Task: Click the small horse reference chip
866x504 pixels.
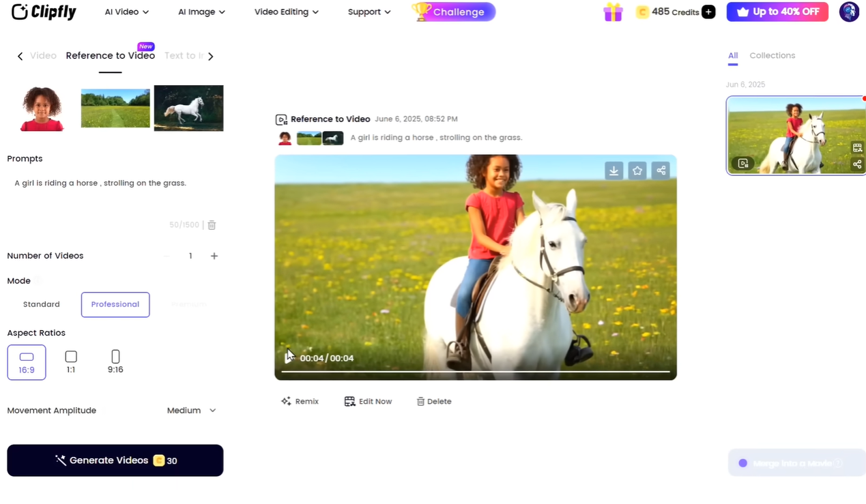Action: point(333,138)
